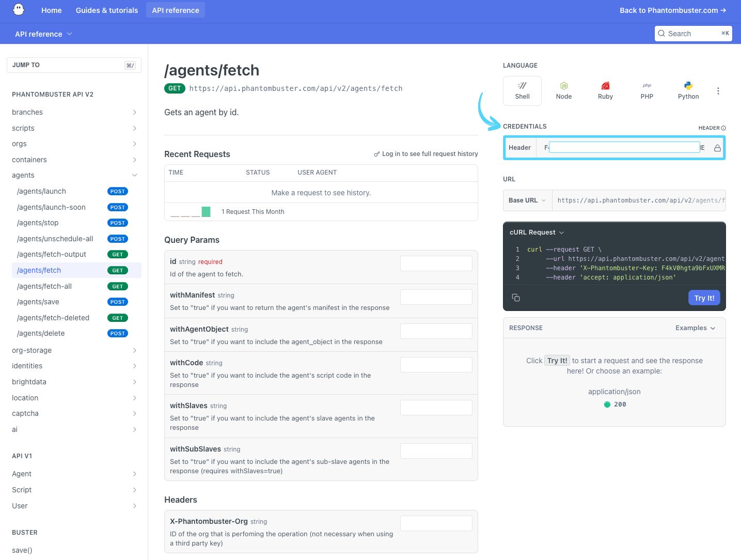The width and height of the screenshot is (741, 560).
Task: Click the credentials Header key field
Action: 624,148
